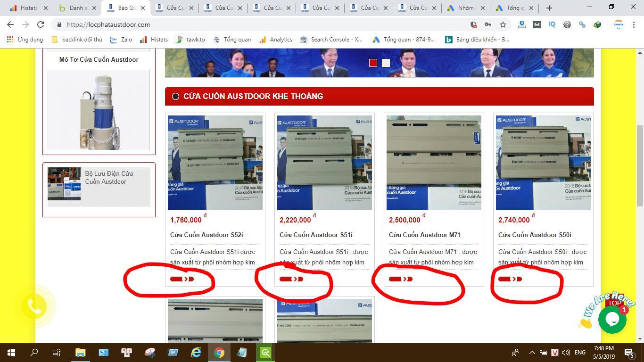Viewport: 644px width, 362px height.
Task: Open backlink đối thủ bookmark folder
Action: point(76,40)
